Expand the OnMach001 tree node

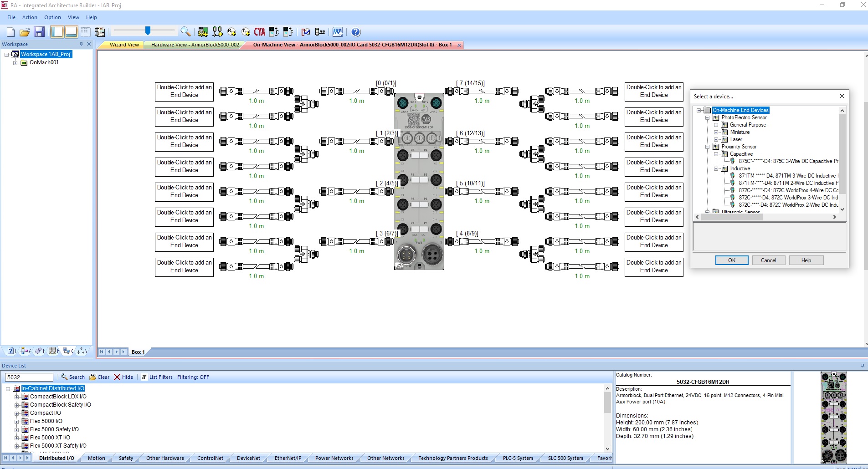pyautogui.click(x=15, y=63)
